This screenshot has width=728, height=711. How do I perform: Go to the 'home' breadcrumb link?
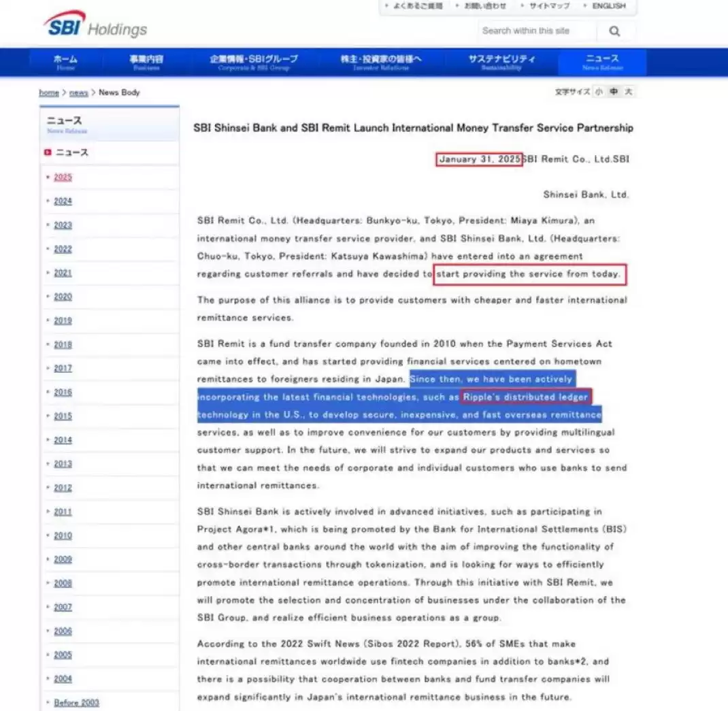49,93
